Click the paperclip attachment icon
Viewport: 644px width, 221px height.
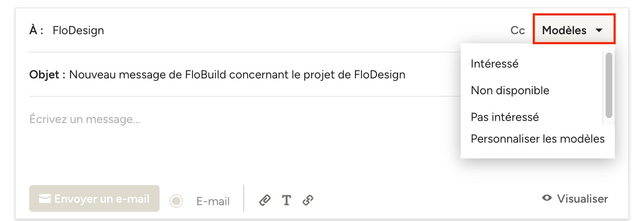(x=265, y=200)
